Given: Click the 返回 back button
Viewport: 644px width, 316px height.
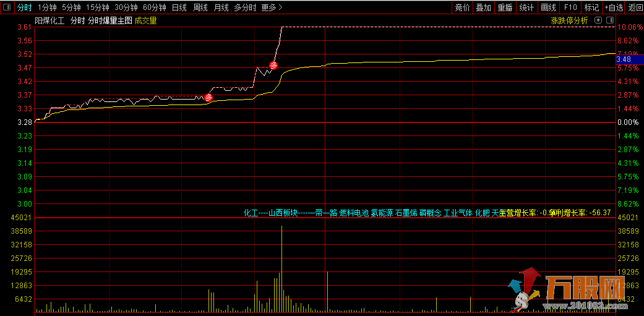Looking at the screenshot, I should [x=635, y=7].
